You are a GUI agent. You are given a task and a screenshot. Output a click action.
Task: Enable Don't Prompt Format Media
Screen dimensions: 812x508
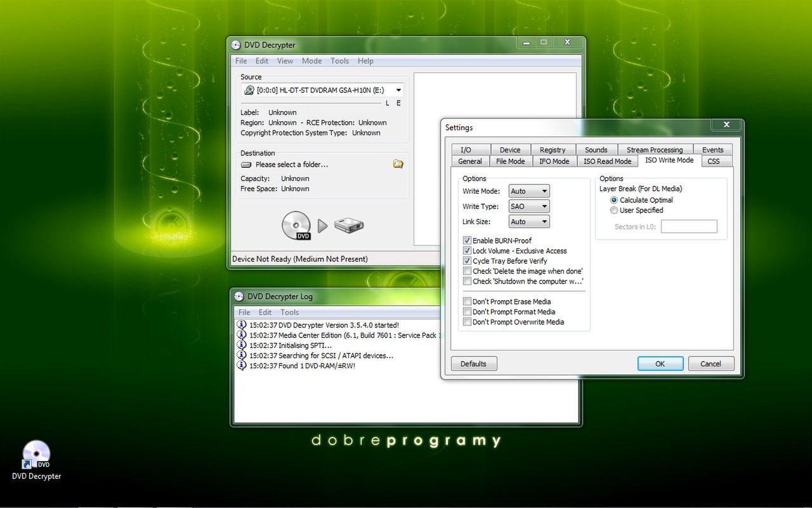click(x=467, y=312)
